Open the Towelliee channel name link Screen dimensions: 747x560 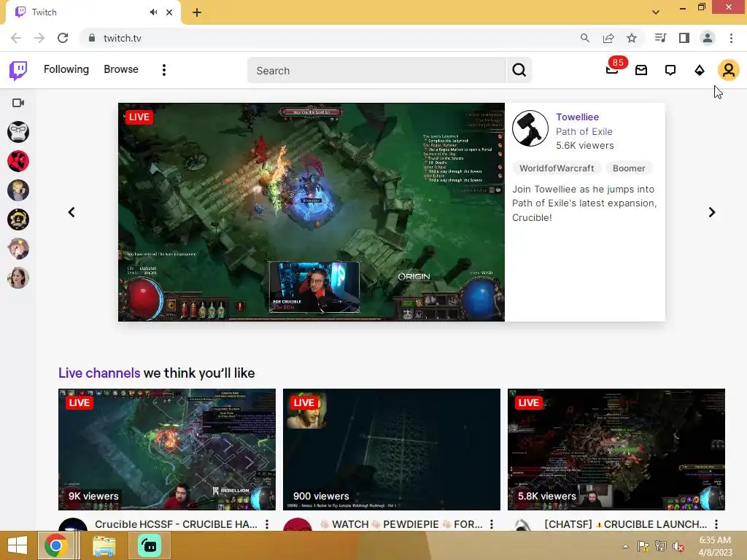(x=578, y=117)
